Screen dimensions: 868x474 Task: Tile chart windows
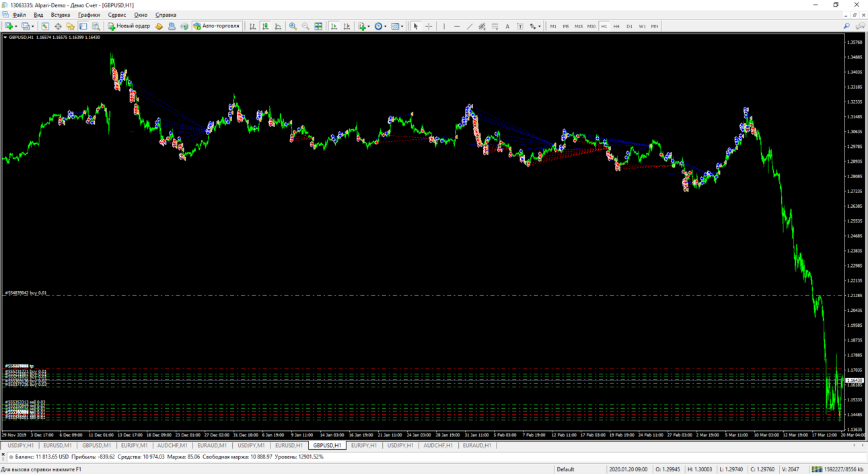click(318, 26)
